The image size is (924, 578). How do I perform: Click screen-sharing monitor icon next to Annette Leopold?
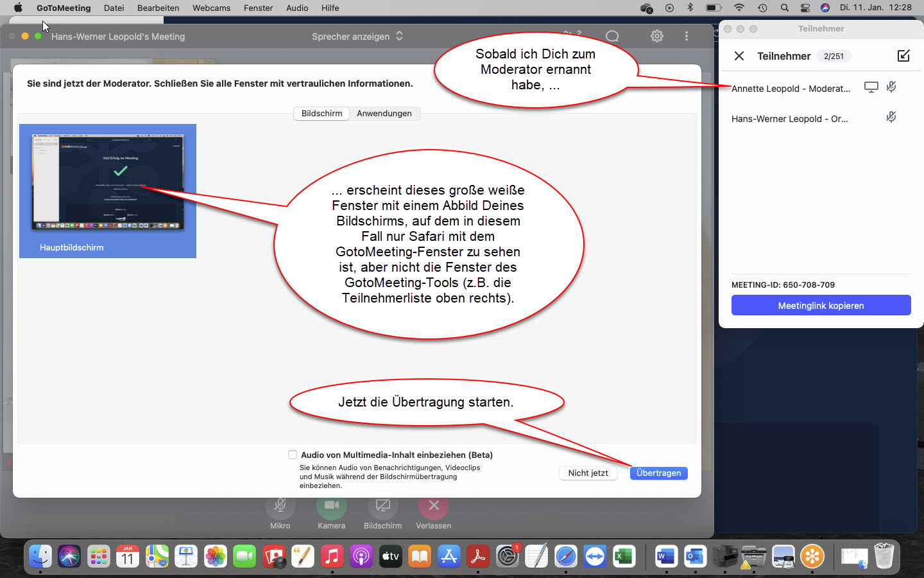click(x=871, y=87)
